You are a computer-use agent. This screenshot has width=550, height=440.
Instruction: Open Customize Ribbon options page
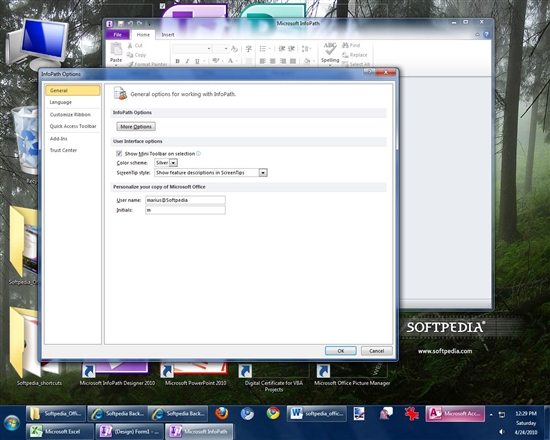click(x=73, y=114)
